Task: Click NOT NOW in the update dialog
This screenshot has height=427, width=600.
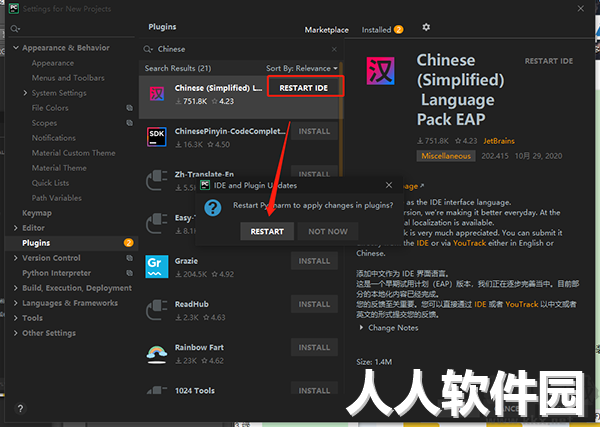Action: click(x=328, y=231)
